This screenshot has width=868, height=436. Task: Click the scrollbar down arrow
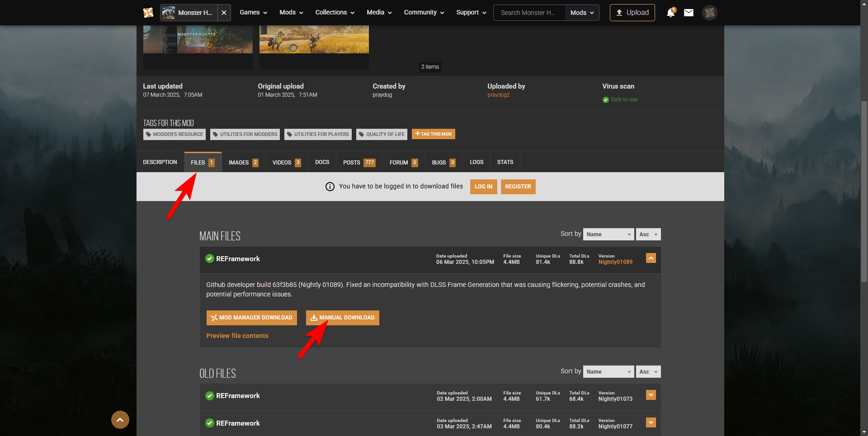[x=864, y=432]
